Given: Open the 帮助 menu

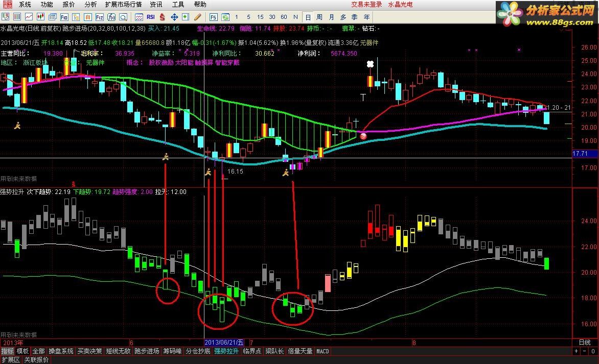Looking at the screenshot, I should (x=200, y=5).
